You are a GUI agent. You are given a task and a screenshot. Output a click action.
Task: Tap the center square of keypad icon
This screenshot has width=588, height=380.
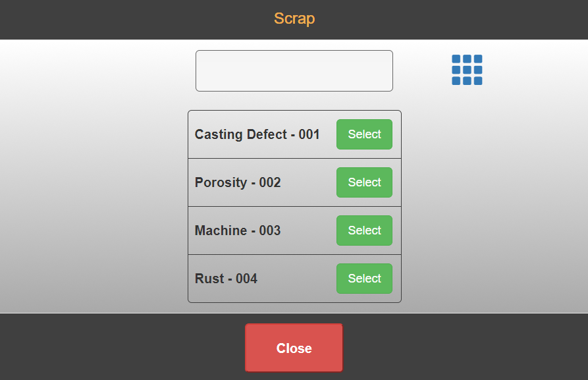pyautogui.click(x=467, y=70)
